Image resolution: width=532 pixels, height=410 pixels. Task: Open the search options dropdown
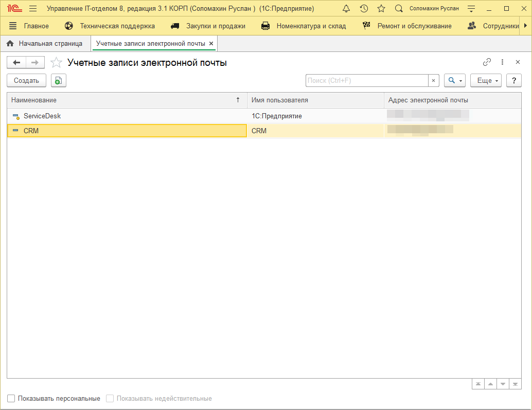click(454, 80)
